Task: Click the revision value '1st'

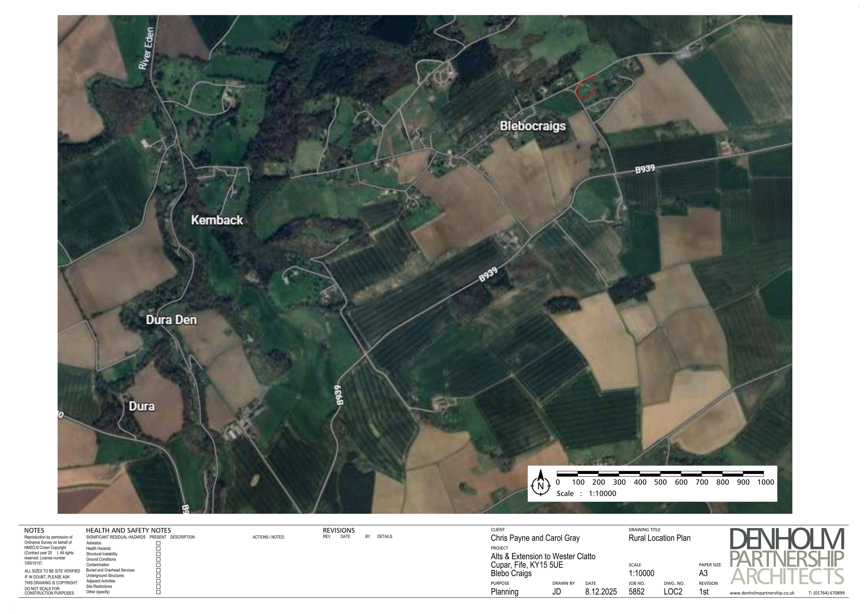Action: pos(704,592)
